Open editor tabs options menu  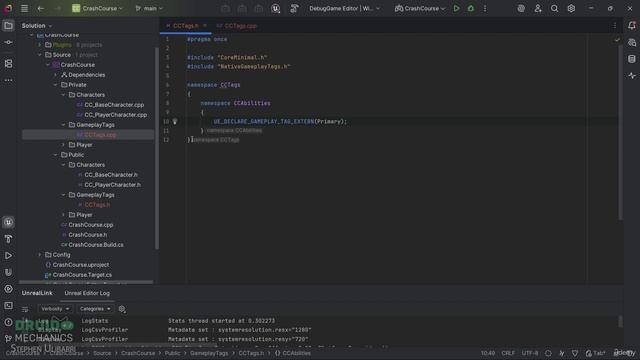pos(614,26)
